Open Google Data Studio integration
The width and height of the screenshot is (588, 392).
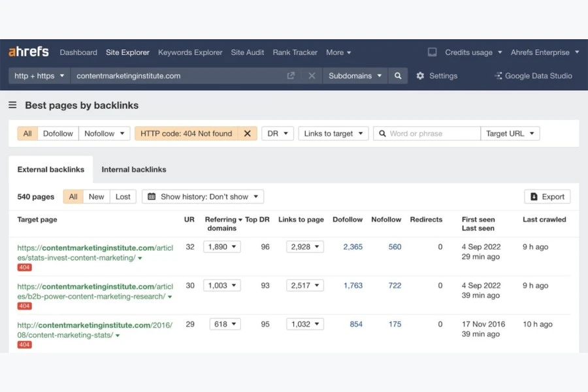tap(533, 76)
